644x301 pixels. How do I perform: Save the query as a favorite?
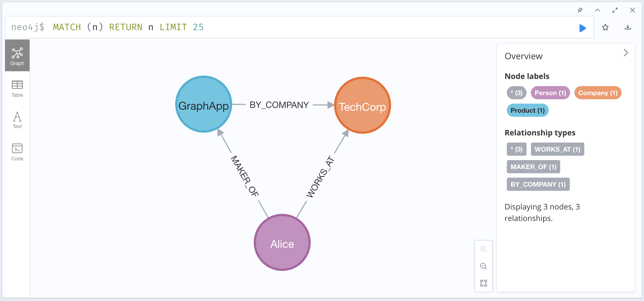click(x=605, y=27)
